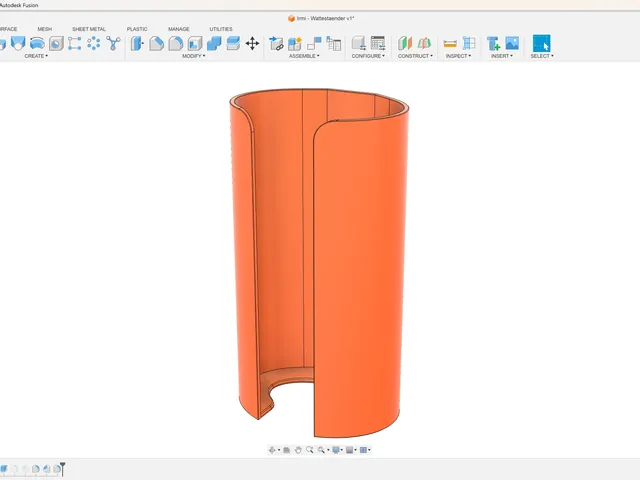The height and width of the screenshot is (480, 640).
Task: Open Display Settings dropdown in navigation bar
Action: click(x=337, y=450)
